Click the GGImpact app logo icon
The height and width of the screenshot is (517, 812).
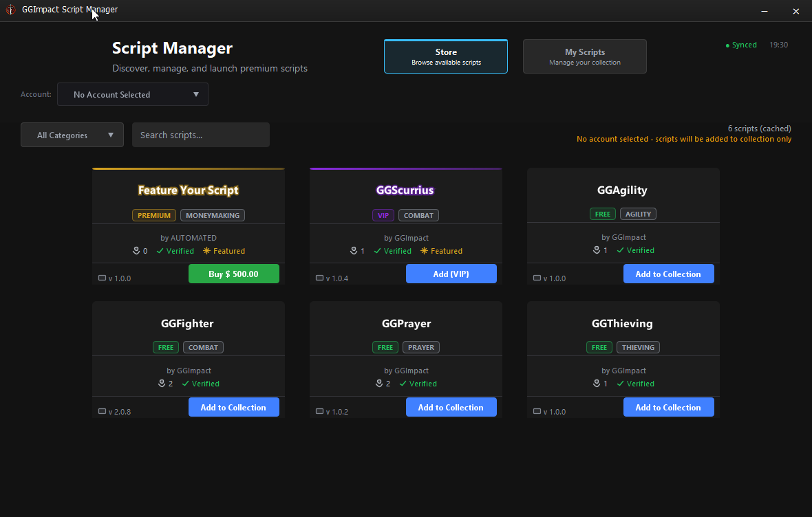click(10, 10)
